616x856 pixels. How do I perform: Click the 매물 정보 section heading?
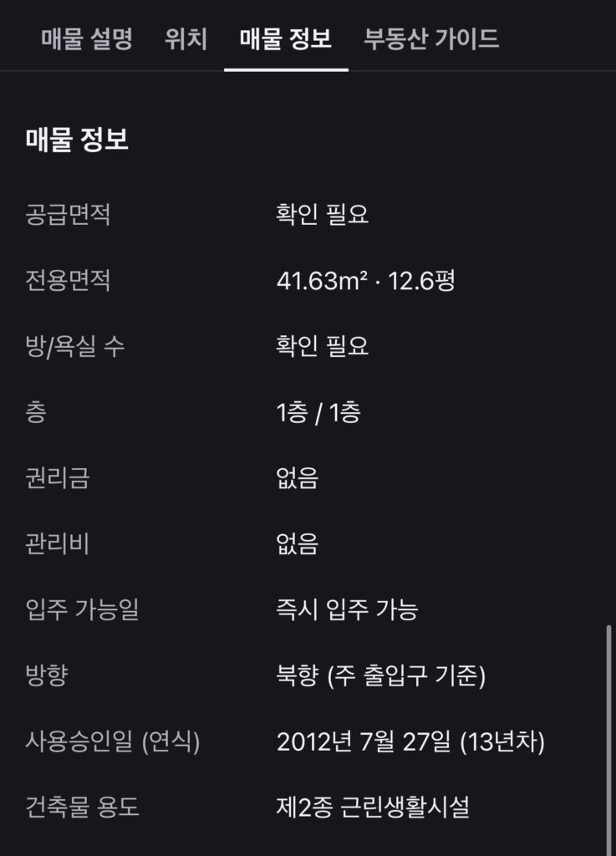77,140
